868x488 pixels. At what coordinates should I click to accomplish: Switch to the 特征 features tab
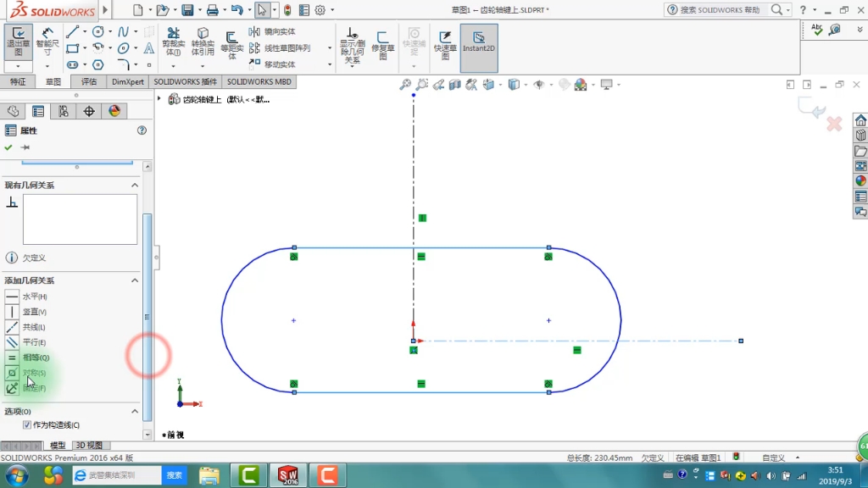tap(18, 82)
